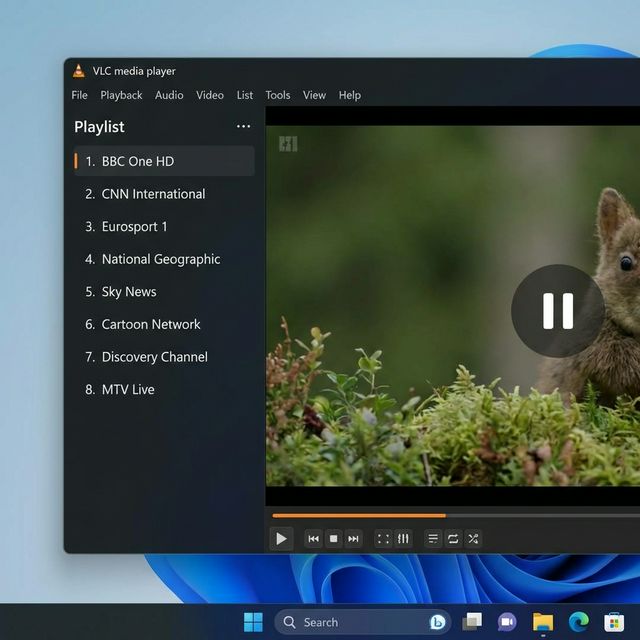Toggle shuffle random playback

coord(473,539)
